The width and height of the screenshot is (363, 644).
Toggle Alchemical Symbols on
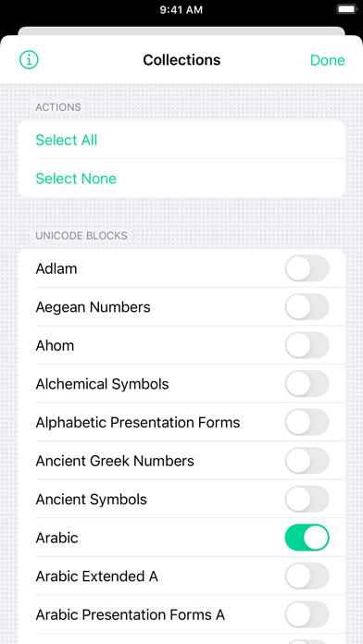307,384
